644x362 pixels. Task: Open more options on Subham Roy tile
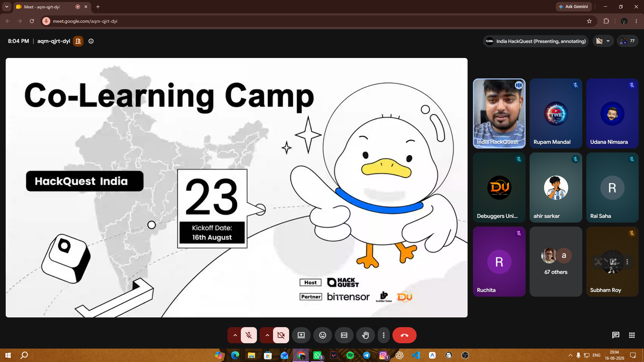(627, 262)
